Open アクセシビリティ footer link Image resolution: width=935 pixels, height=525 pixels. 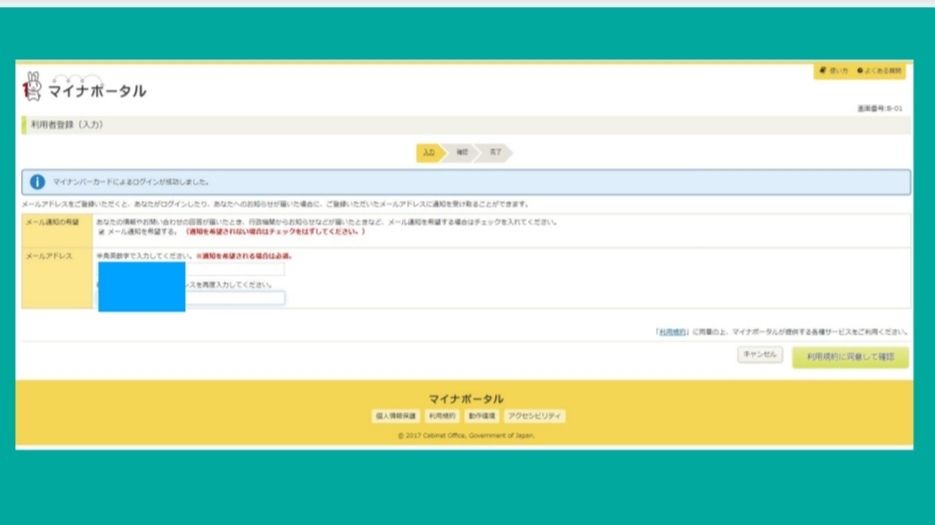[x=535, y=416]
